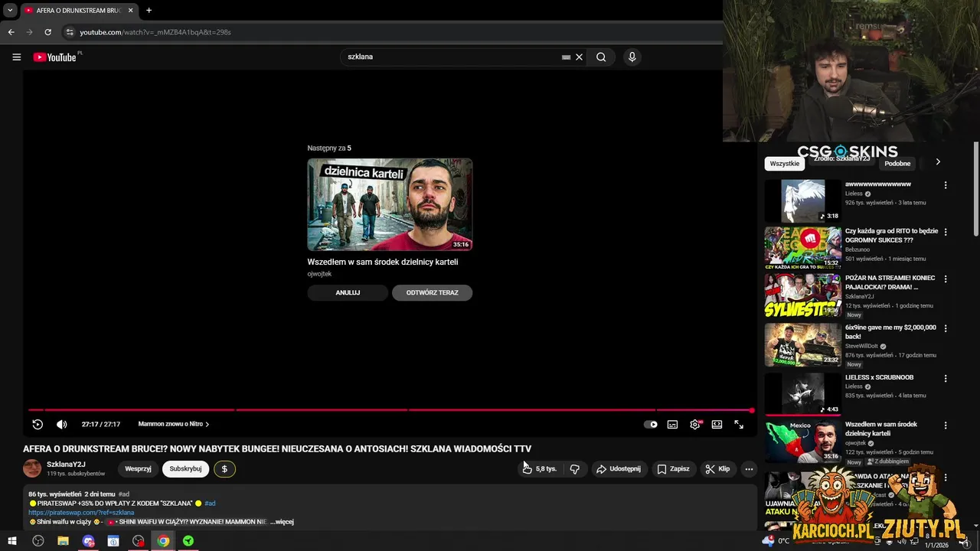This screenshot has height=551, width=980.
Task: Open options for sidebar 'Wszedłem w sam środek' video
Action: point(946,425)
